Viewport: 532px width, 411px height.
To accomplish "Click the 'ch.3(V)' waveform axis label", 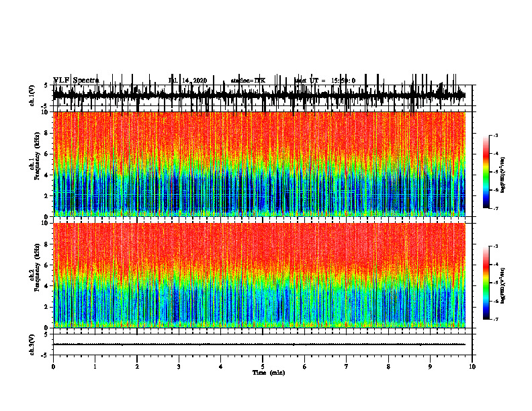I will click(x=32, y=345).
